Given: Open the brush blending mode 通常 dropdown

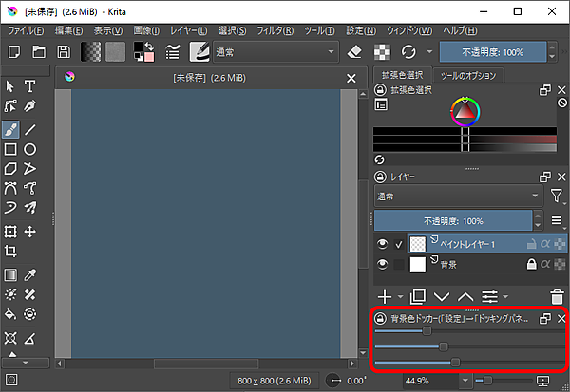Looking at the screenshot, I should [275, 51].
